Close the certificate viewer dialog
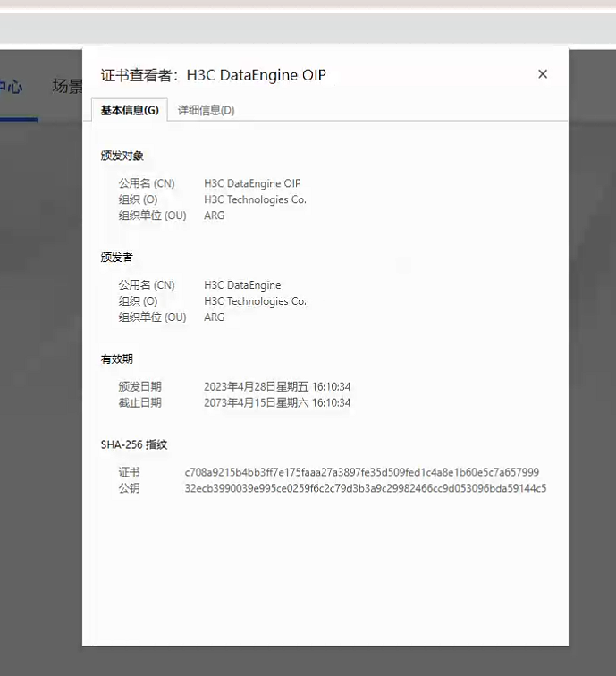Screen dimensions: 616x676 tap(542, 74)
